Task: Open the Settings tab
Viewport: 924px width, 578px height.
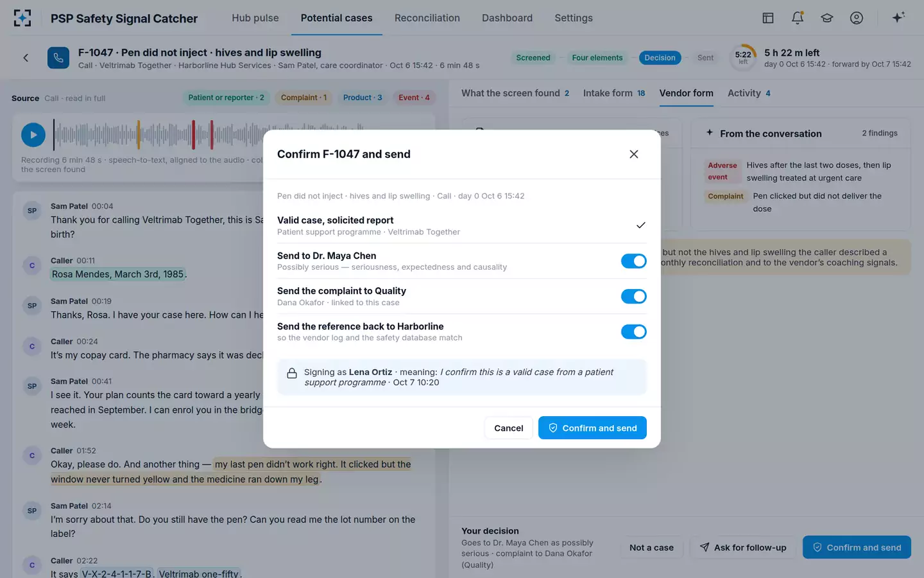Action: [x=574, y=18]
